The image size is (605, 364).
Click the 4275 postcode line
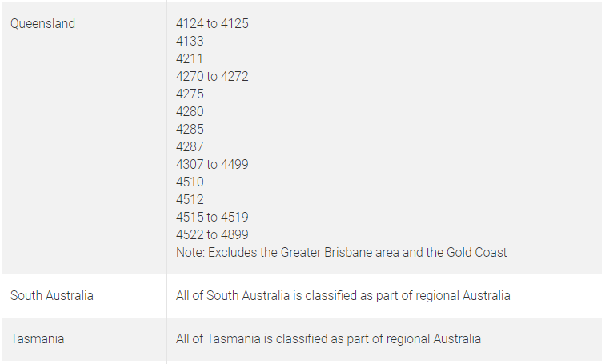point(190,94)
